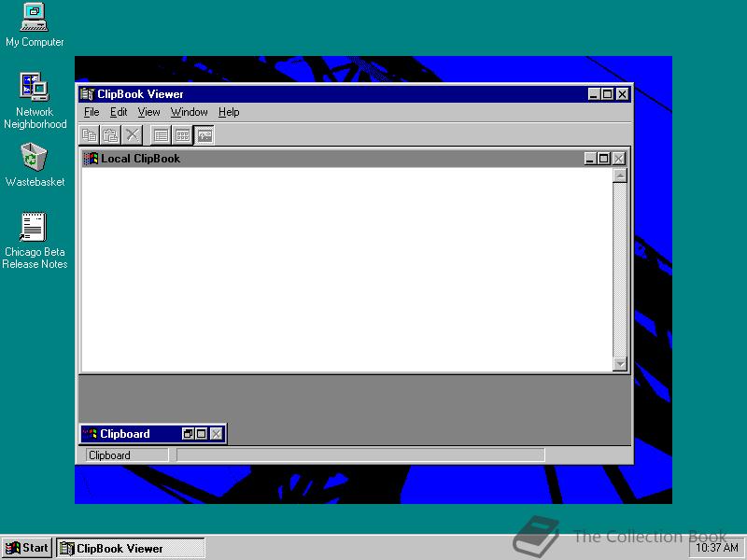Maximize the minimized Clipboard window

202,434
